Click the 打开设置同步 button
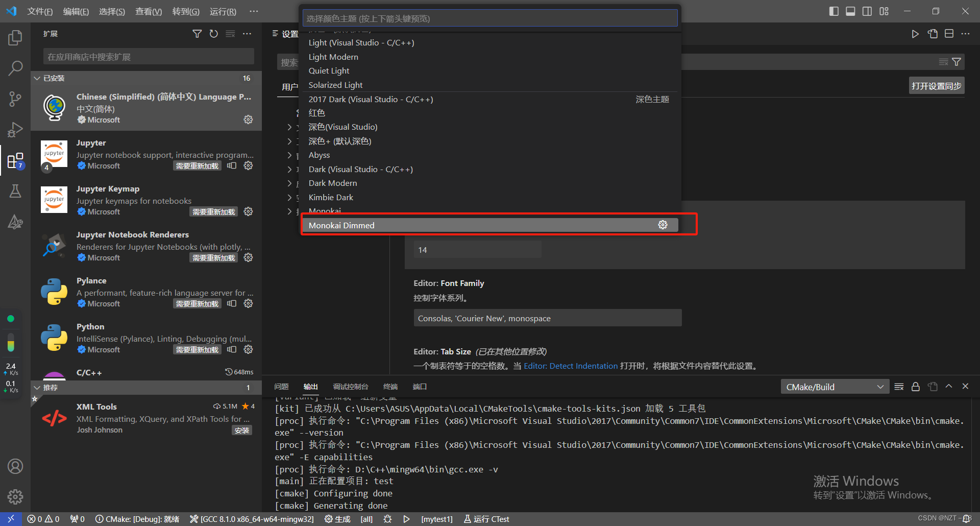 (x=937, y=86)
